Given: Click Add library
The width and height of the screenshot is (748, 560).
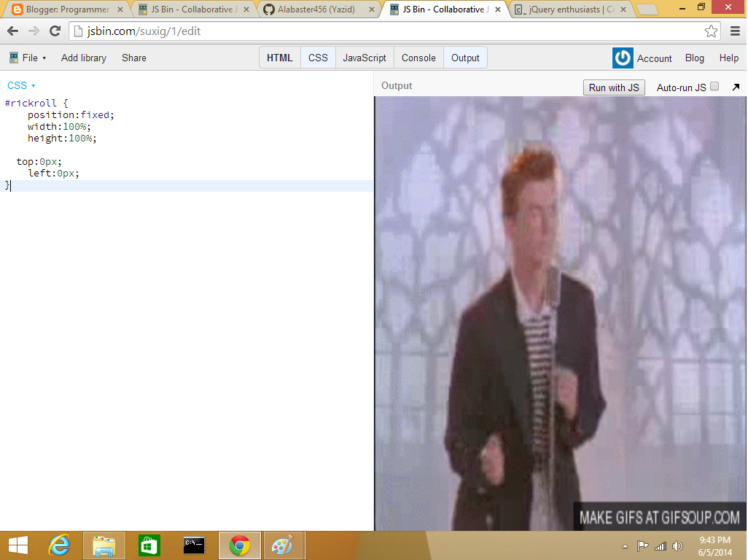Looking at the screenshot, I should coord(84,58).
